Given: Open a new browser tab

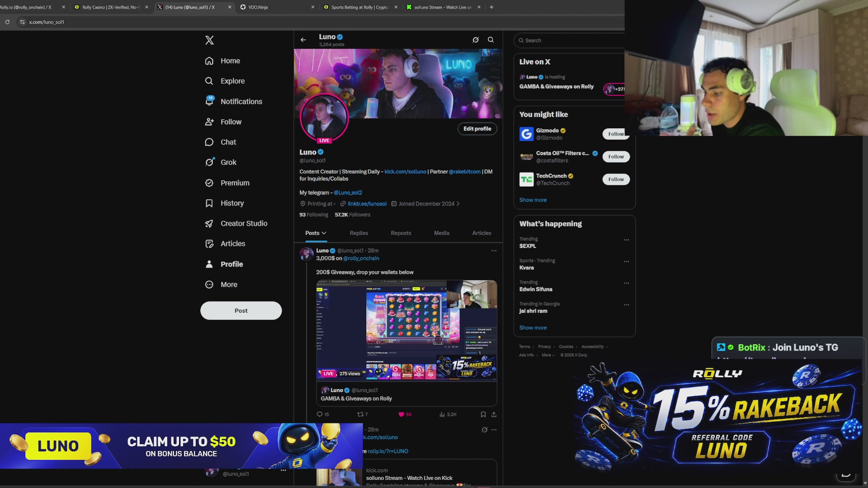Looking at the screenshot, I should 491,7.
